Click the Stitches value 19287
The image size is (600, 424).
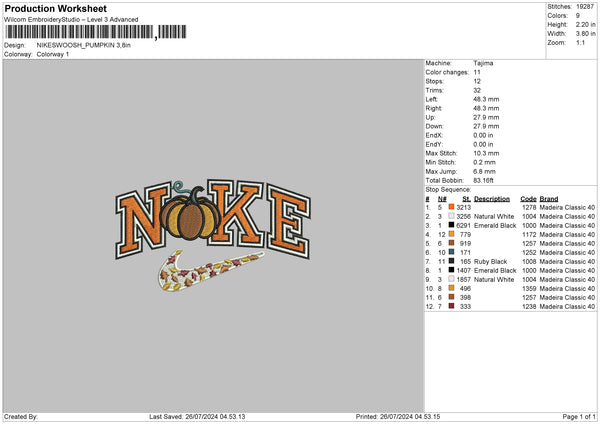tap(585, 7)
